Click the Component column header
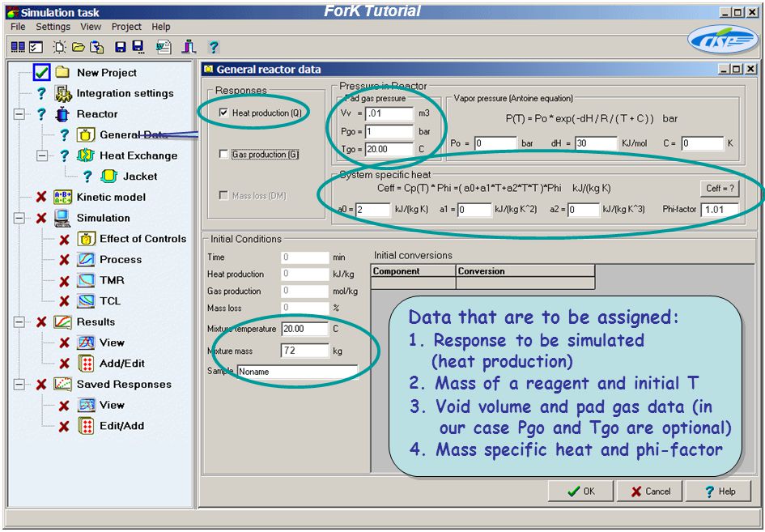 (413, 271)
